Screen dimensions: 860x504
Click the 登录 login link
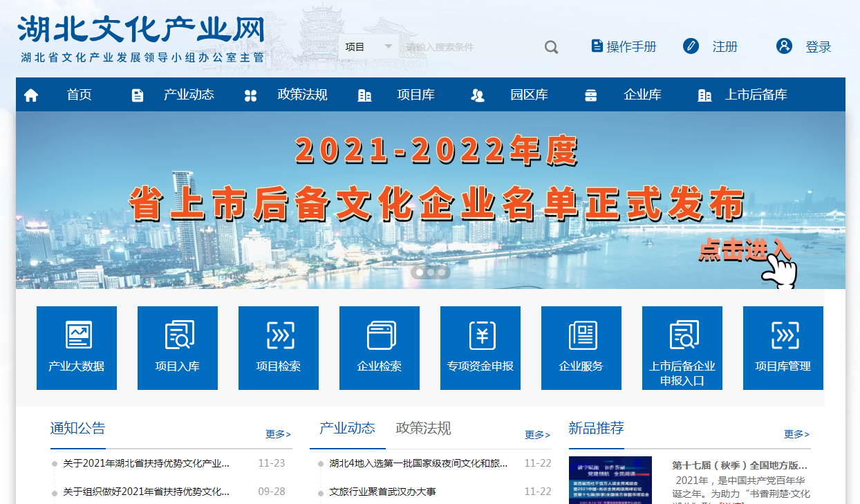[x=818, y=47]
